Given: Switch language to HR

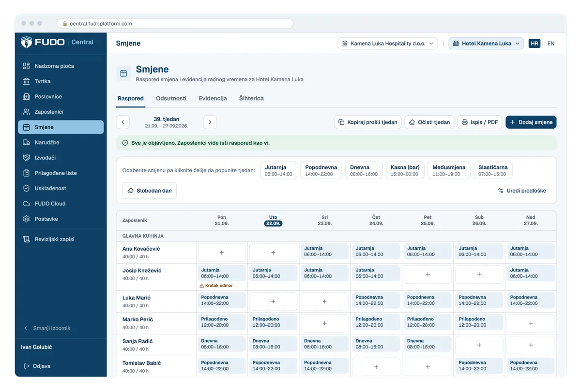Looking at the screenshot, I should point(535,44).
